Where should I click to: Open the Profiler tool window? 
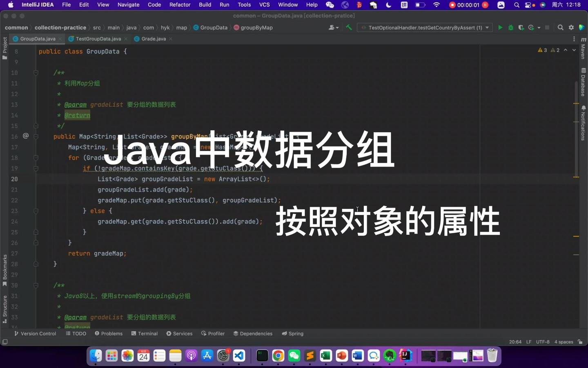click(x=214, y=334)
